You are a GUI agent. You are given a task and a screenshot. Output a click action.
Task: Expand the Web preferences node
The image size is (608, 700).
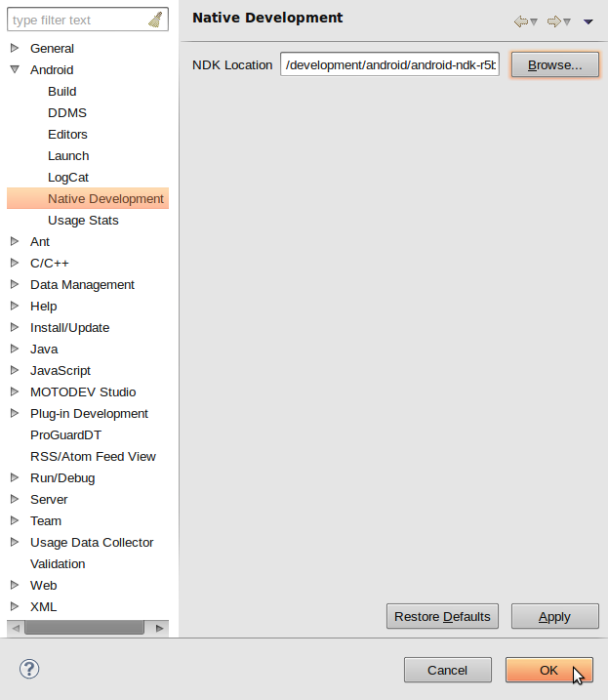pyautogui.click(x=15, y=585)
